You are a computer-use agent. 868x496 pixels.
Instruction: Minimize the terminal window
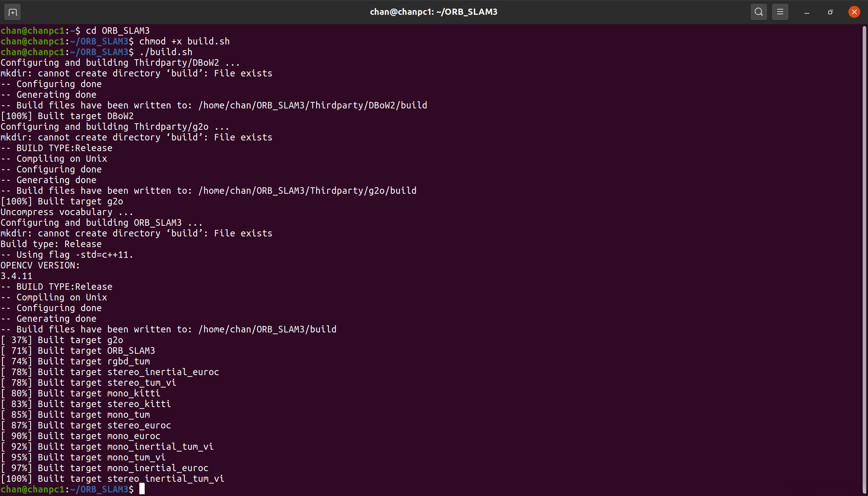click(x=807, y=12)
